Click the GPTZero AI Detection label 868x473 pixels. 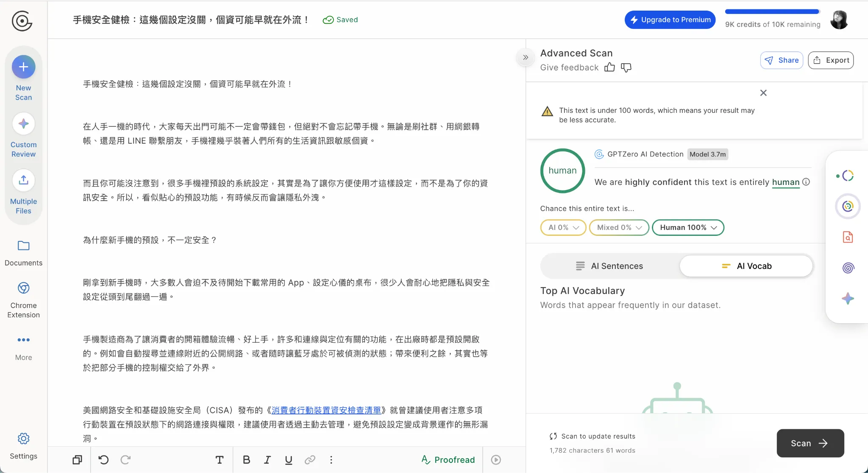[645, 154]
